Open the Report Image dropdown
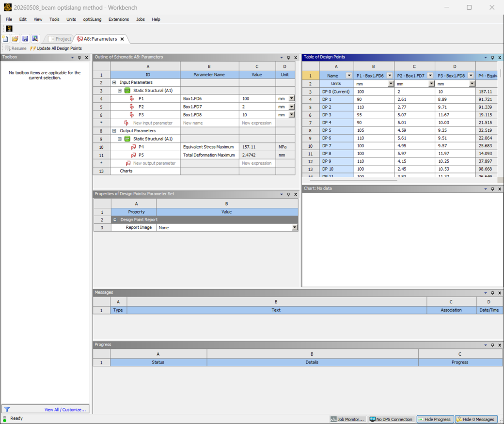The height and width of the screenshot is (424, 504). (295, 227)
